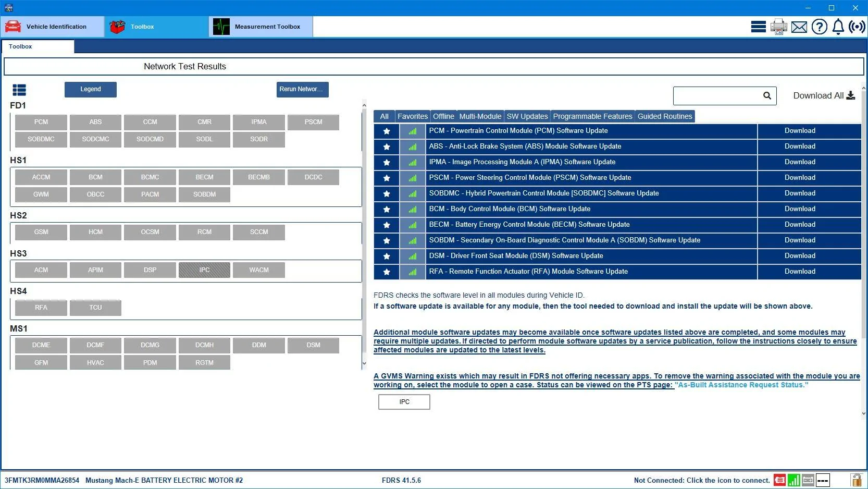Select the SW Updates filter tab
This screenshot has width=868, height=489.
tap(527, 116)
